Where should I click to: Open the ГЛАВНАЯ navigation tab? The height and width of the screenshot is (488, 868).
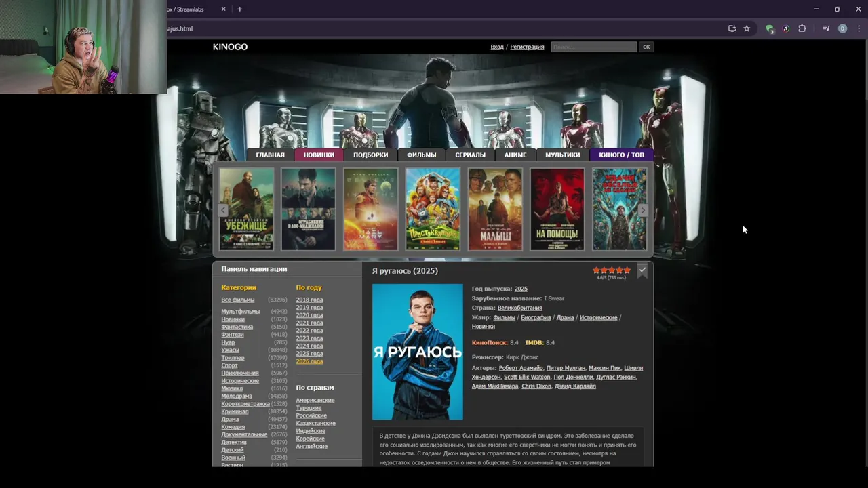coord(270,155)
